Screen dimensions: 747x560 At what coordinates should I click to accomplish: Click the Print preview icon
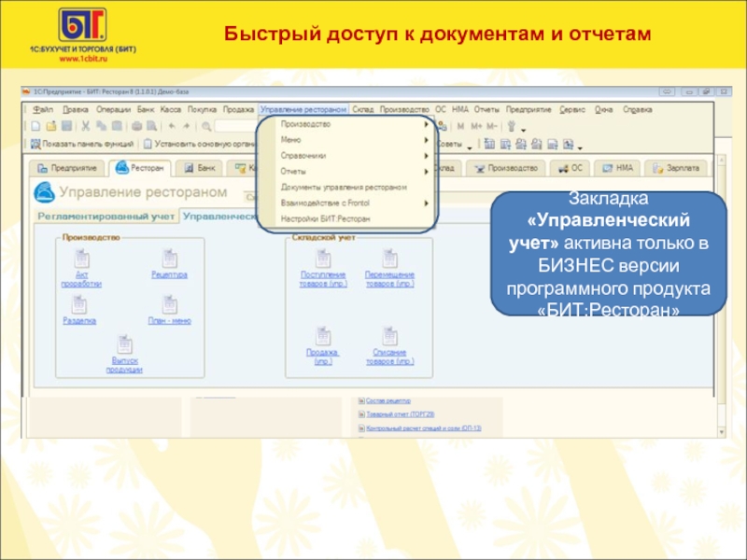click(x=152, y=126)
